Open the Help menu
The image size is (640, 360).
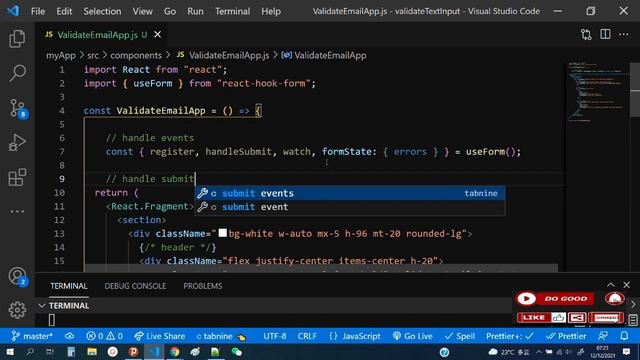pos(271,11)
